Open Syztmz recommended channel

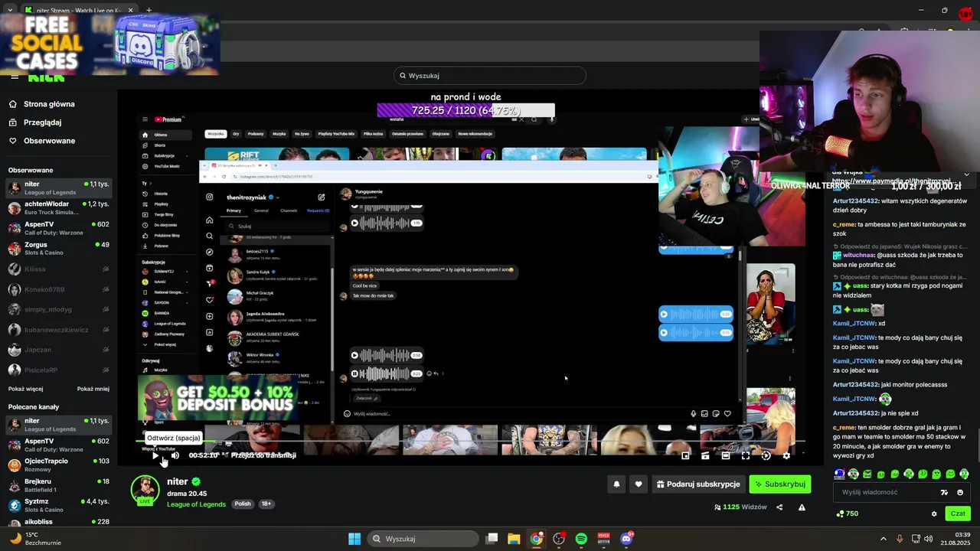(58, 506)
